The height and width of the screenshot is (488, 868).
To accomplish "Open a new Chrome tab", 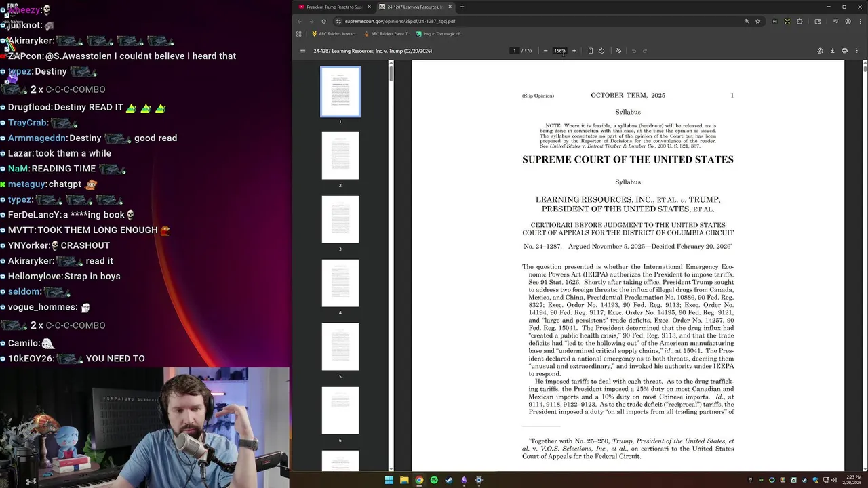I will point(462,7).
